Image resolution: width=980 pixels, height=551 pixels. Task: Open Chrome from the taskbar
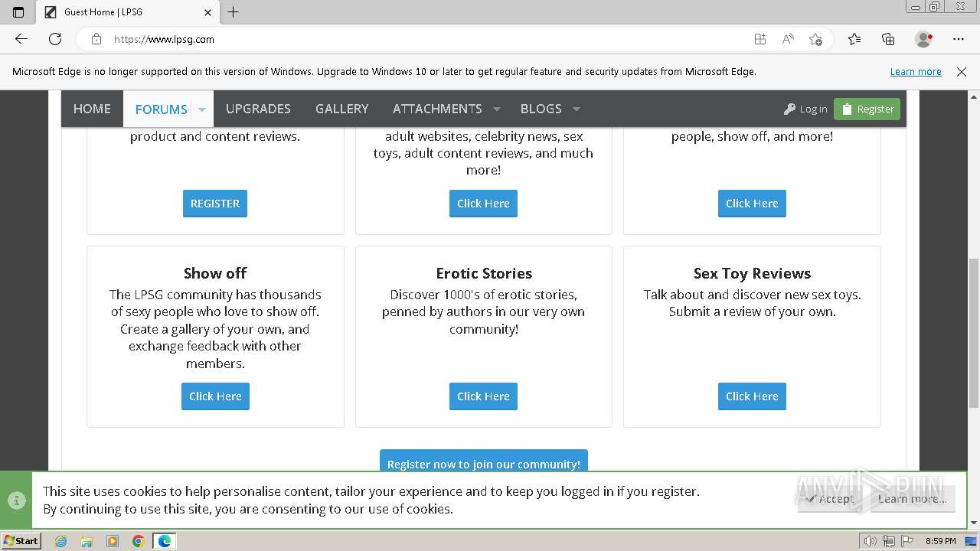click(139, 541)
